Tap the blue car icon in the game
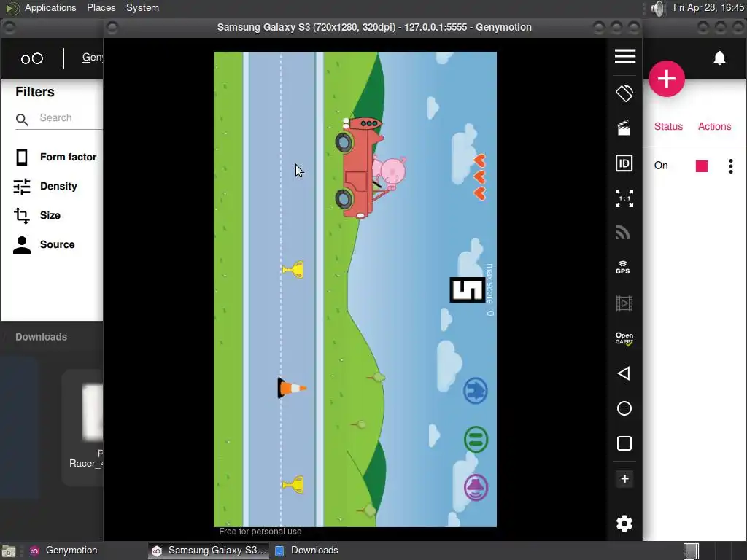Viewport: 747px width, 560px height. pyautogui.click(x=476, y=391)
